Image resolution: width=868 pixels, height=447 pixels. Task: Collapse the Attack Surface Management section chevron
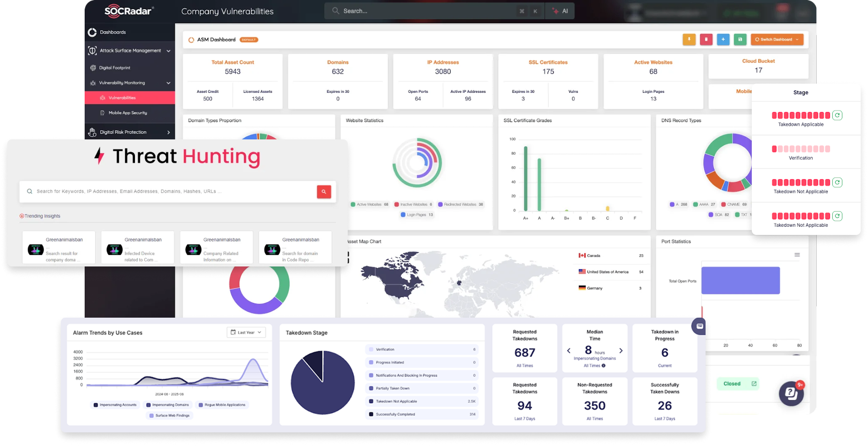[x=168, y=51]
